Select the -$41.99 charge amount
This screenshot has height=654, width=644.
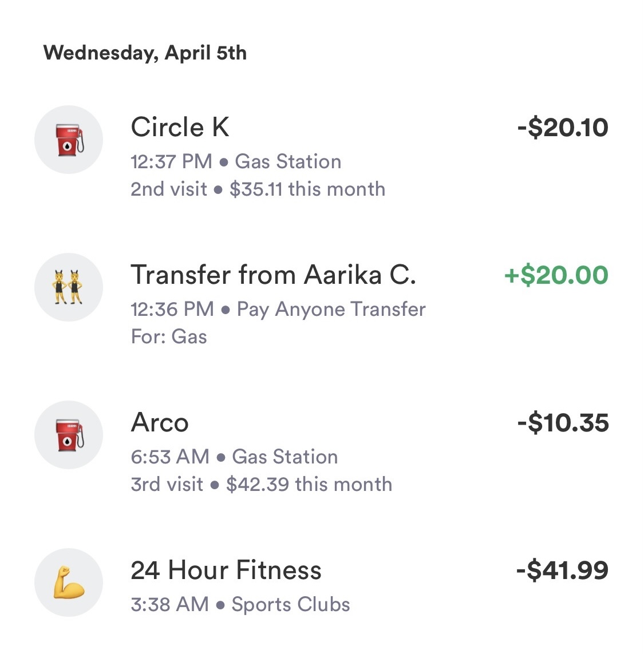562,570
